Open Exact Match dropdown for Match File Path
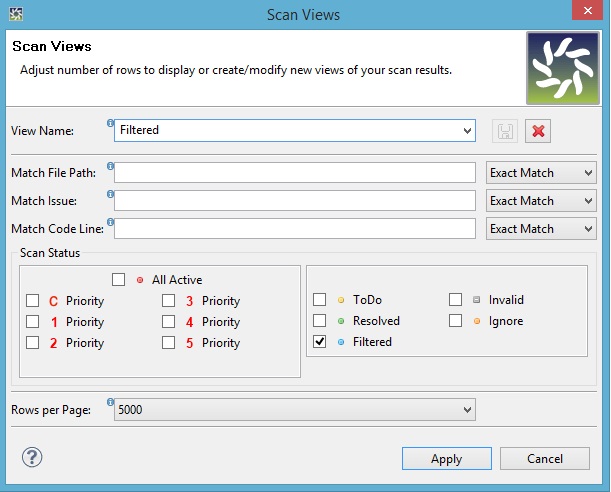This screenshot has height=492, width=611. (x=541, y=173)
